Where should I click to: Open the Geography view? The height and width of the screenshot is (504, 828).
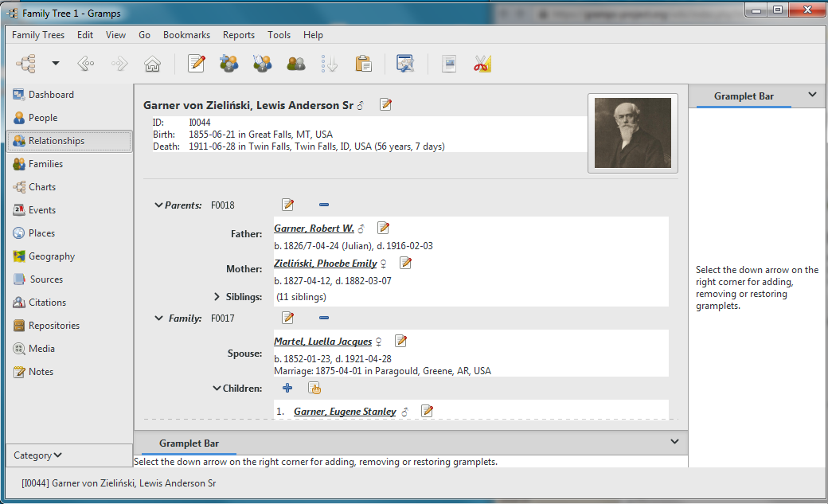click(x=69, y=256)
